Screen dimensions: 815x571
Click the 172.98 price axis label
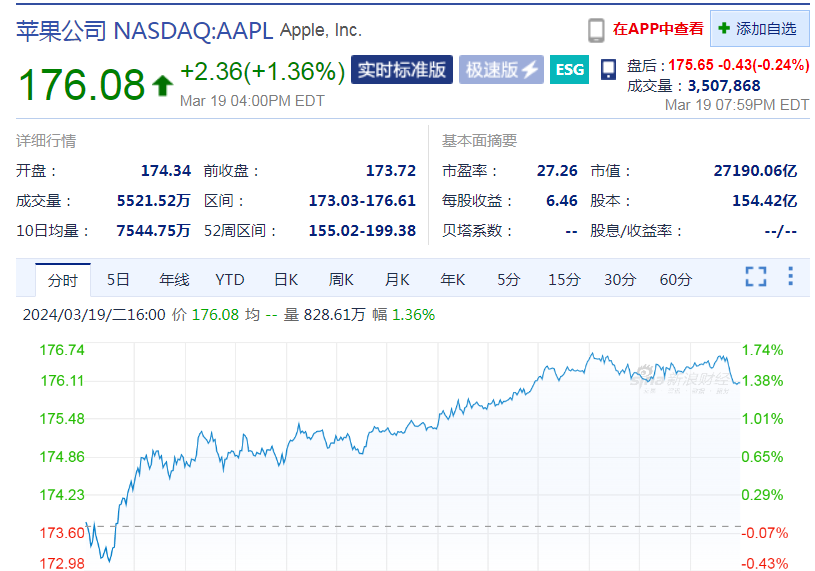(62, 563)
